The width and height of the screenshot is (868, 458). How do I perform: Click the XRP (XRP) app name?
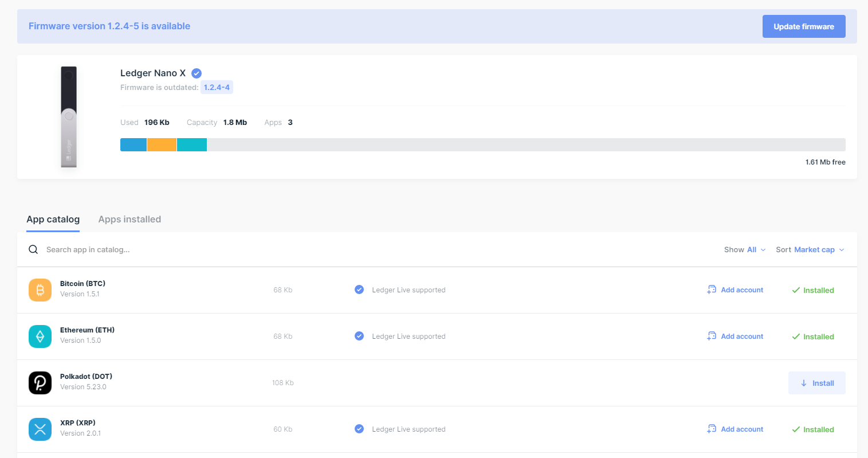pos(78,423)
